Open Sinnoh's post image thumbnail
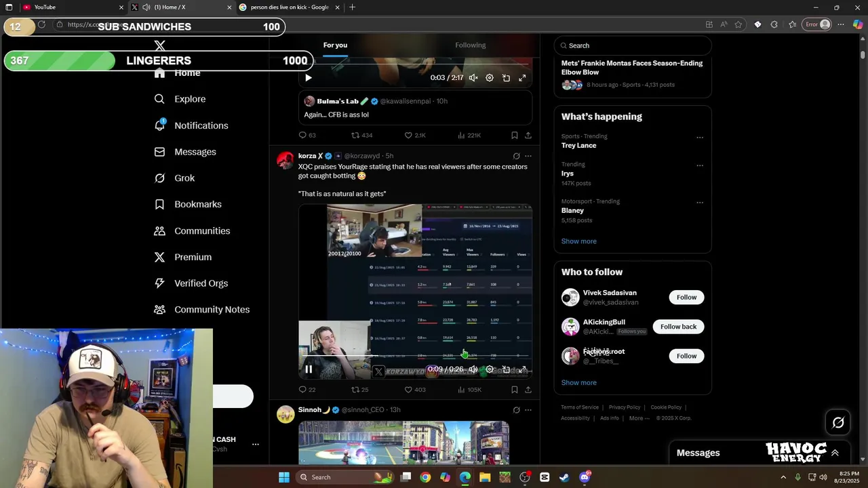The image size is (868, 488). coord(403,443)
